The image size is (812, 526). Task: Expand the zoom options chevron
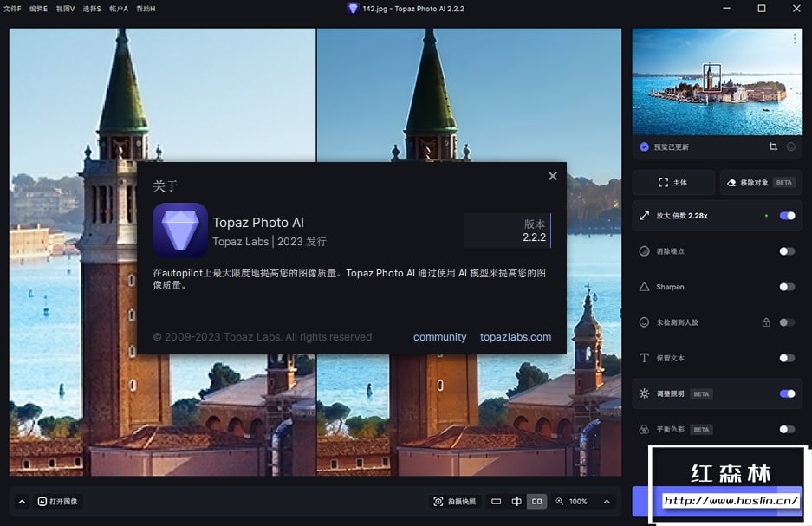(607, 501)
